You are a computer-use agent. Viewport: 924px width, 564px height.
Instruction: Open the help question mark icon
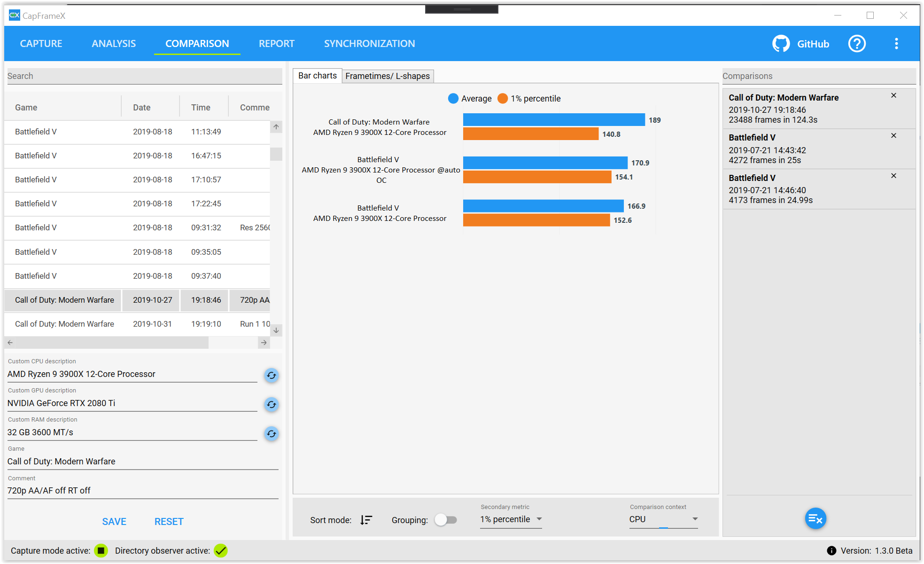(857, 43)
